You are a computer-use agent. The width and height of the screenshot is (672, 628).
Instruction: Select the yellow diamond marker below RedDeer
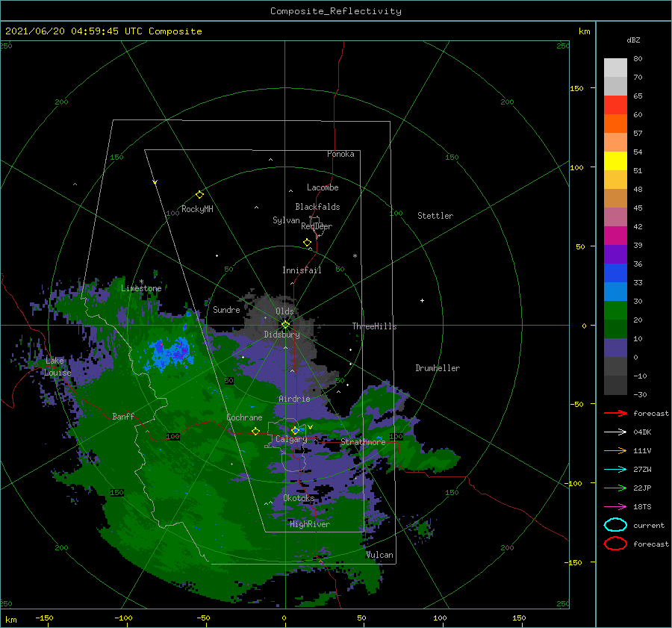(308, 243)
